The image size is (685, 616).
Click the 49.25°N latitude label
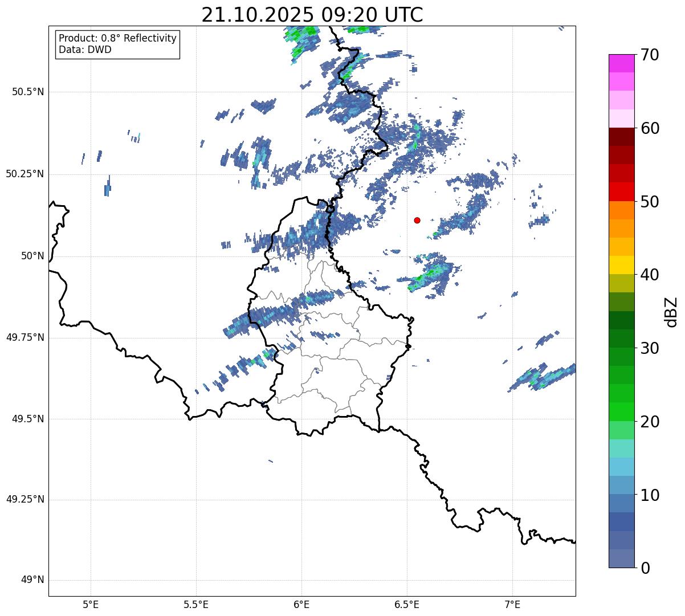pyautogui.click(x=25, y=499)
